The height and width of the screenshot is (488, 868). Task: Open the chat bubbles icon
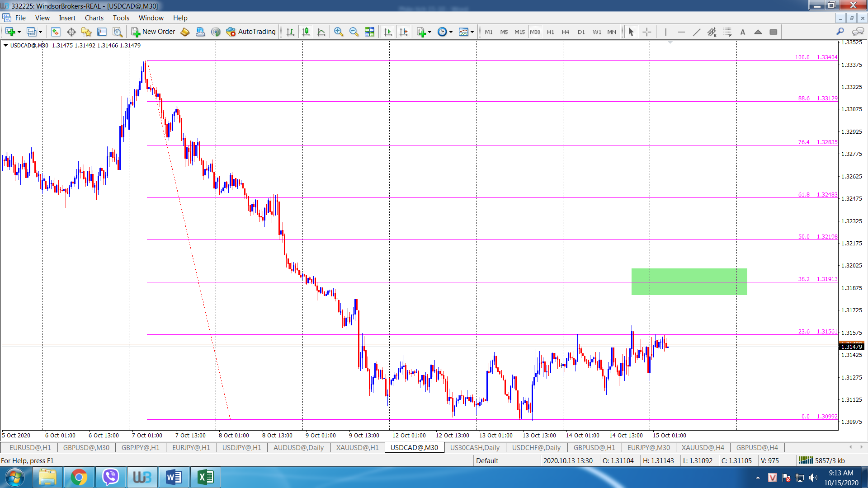point(858,32)
